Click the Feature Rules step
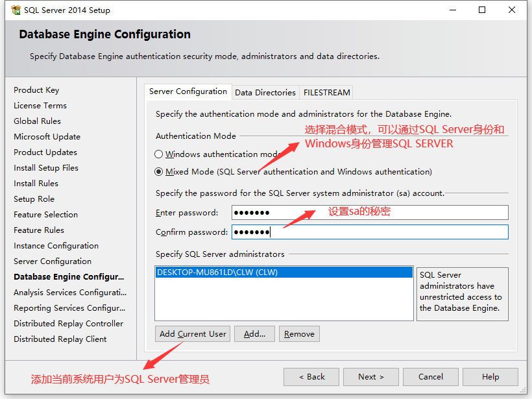 tap(39, 230)
